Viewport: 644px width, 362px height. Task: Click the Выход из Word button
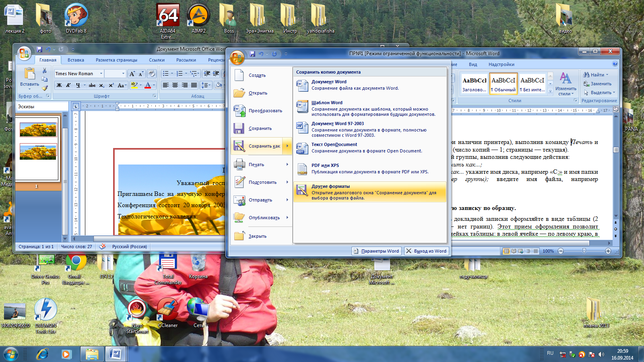coord(426,251)
